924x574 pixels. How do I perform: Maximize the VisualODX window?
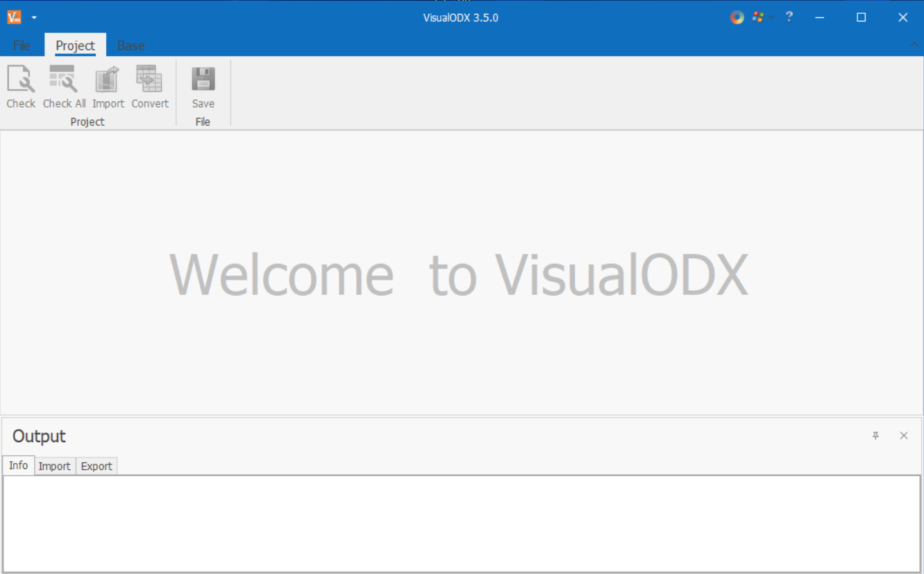(x=862, y=17)
